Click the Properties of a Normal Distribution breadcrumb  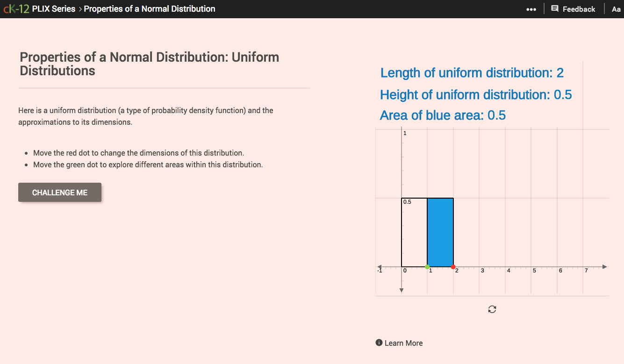pos(150,8)
